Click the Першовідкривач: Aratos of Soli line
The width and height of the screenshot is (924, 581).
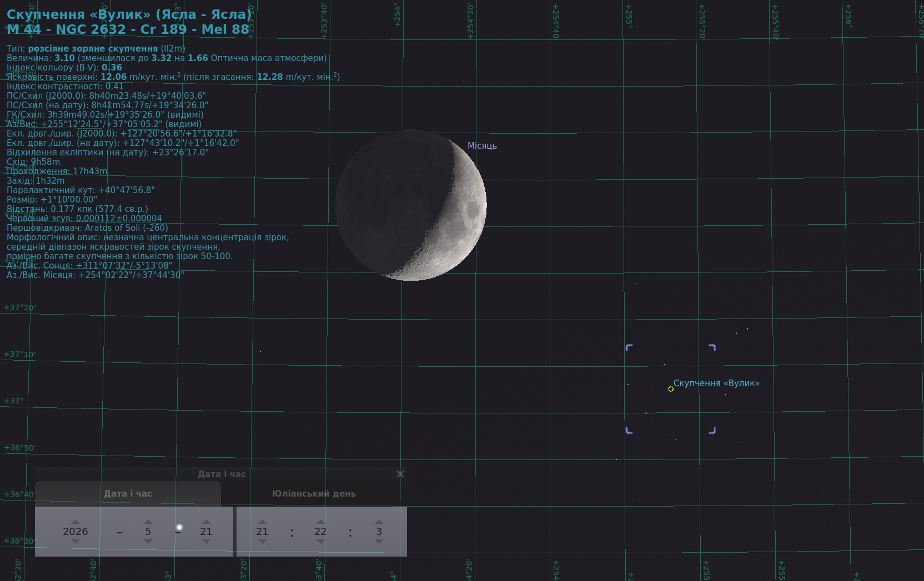(87, 228)
